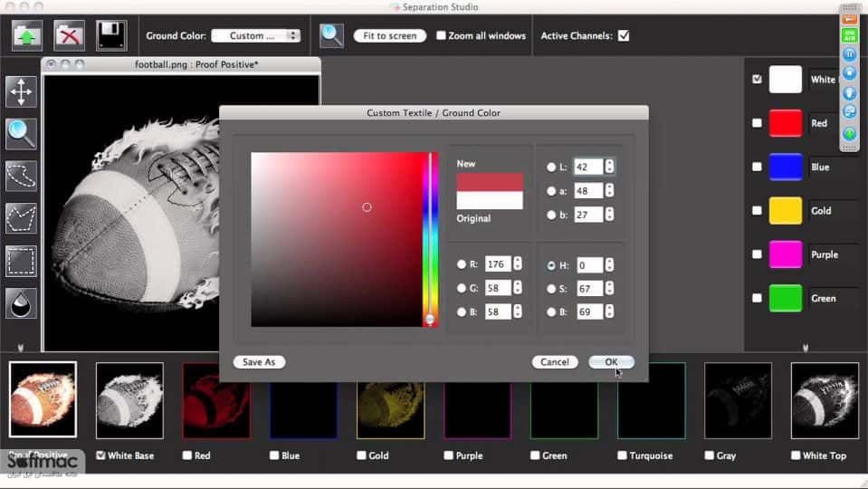This screenshot has width=868, height=489.
Task: Check the Red ink checkbox in right panel
Action: pyautogui.click(x=757, y=123)
